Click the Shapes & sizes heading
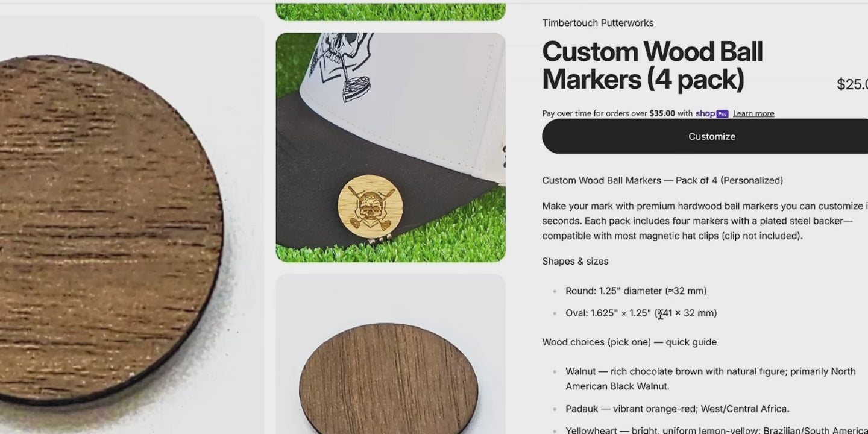868x434 pixels. (575, 262)
